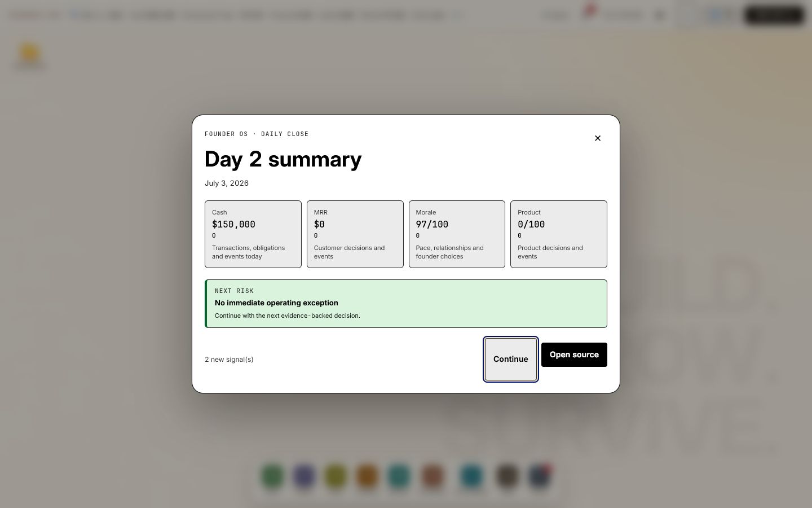Open the rust-brown dock app icon
812x508 pixels.
coord(433,476)
